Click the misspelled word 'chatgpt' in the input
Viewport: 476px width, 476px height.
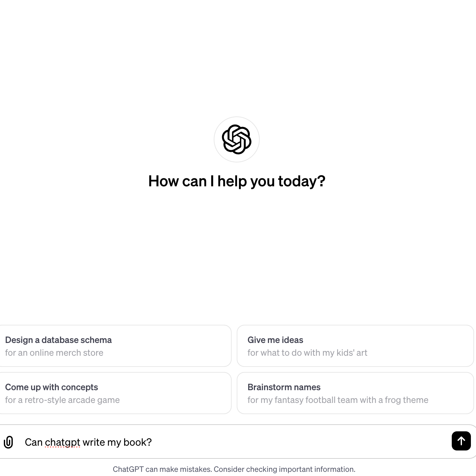63,443
